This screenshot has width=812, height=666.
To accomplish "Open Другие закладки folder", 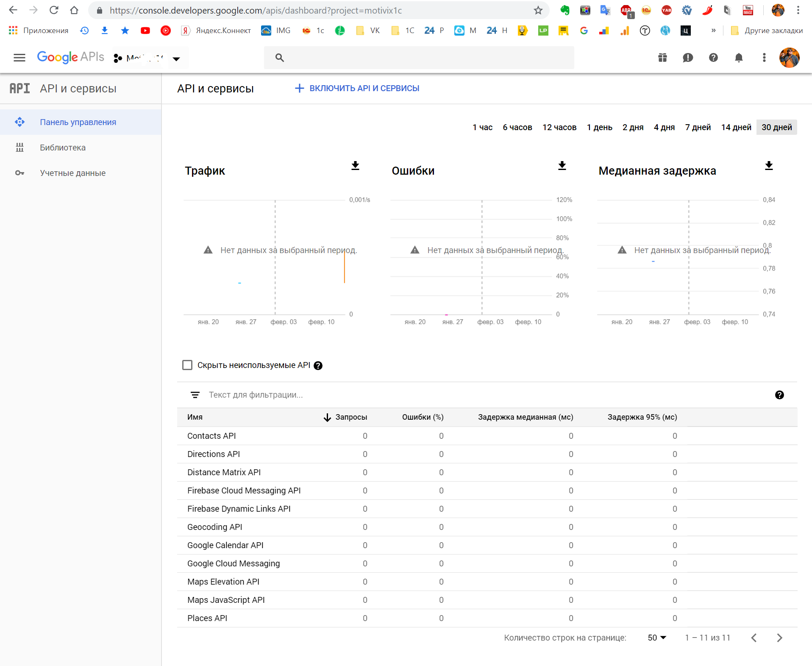I will pyautogui.click(x=767, y=31).
